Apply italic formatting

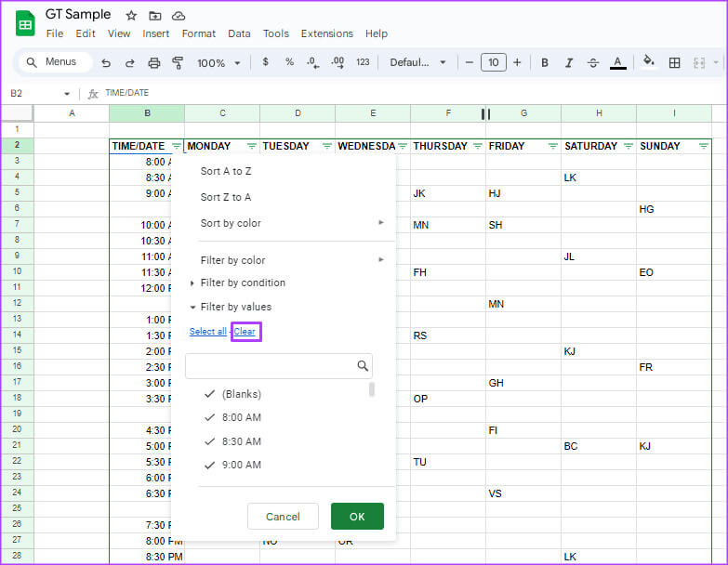[569, 63]
